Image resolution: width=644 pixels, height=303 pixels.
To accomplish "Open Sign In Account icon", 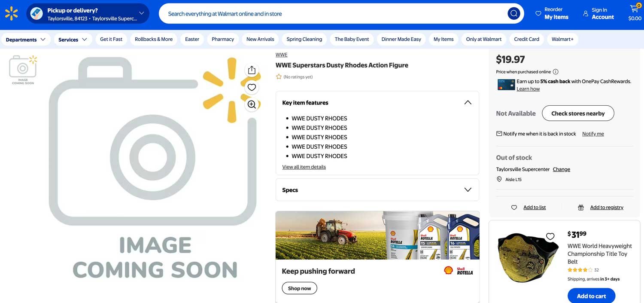I will click(586, 14).
